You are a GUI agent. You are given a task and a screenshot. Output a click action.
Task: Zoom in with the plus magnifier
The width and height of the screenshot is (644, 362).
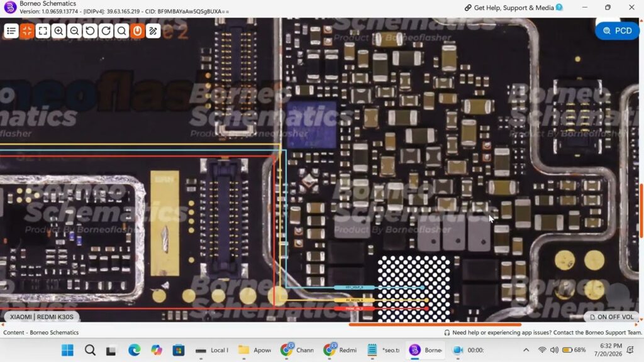coord(58,31)
